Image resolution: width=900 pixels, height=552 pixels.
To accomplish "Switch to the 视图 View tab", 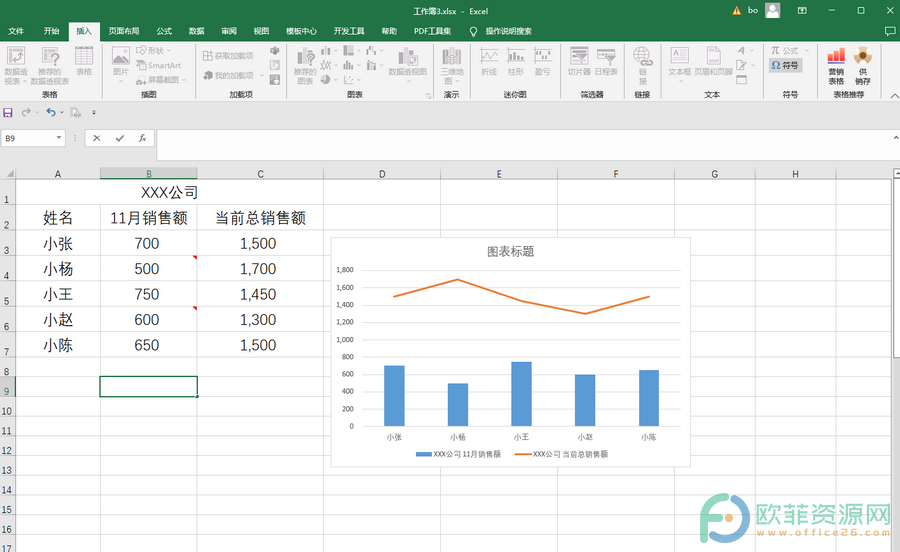I will pyautogui.click(x=261, y=31).
